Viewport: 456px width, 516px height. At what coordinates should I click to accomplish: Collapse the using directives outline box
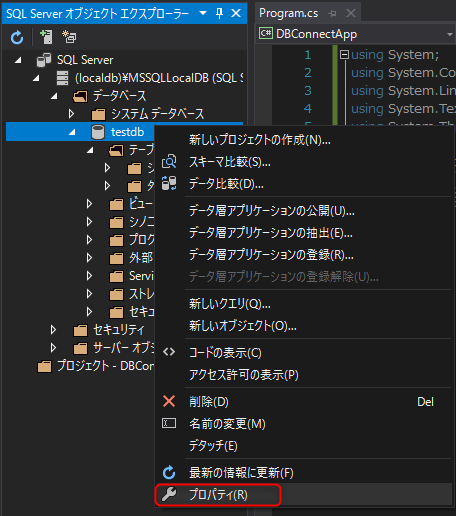click(344, 54)
